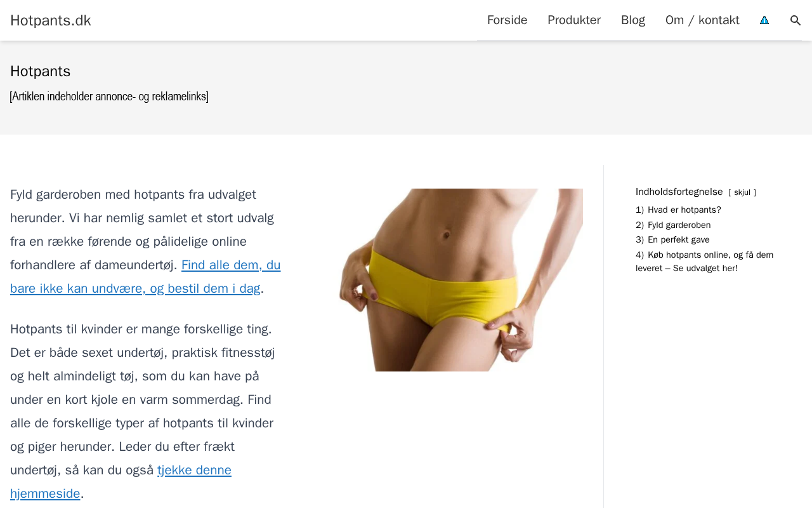Go to the Produkter page

click(574, 20)
